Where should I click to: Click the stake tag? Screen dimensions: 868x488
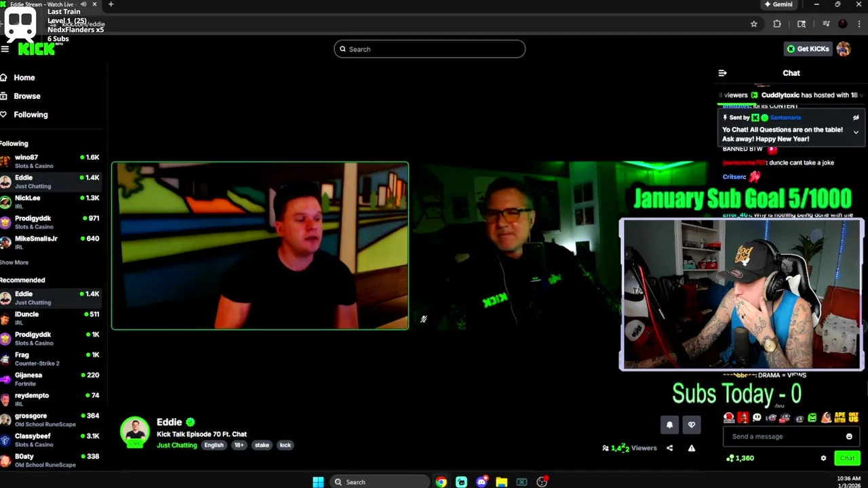[262, 445]
